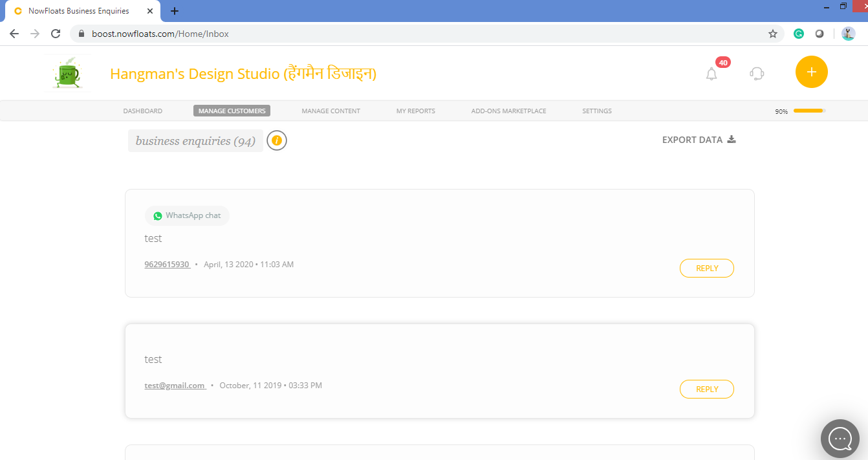
Task: Open the Chrome profile avatar
Action: click(849, 34)
